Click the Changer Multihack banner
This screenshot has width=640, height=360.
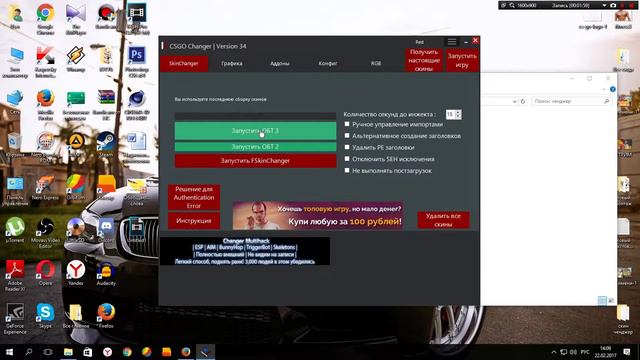click(x=245, y=251)
